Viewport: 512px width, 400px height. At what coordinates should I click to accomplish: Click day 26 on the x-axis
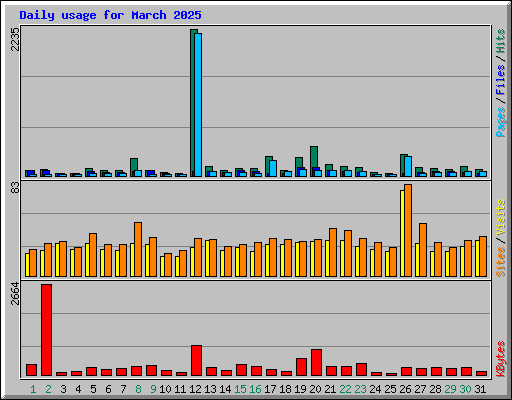click(405, 389)
